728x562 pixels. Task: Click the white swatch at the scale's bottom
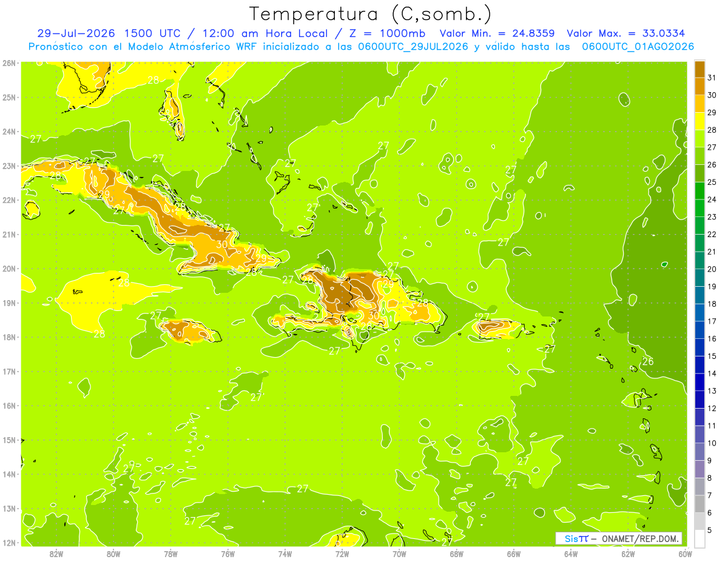click(x=699, y=538)
